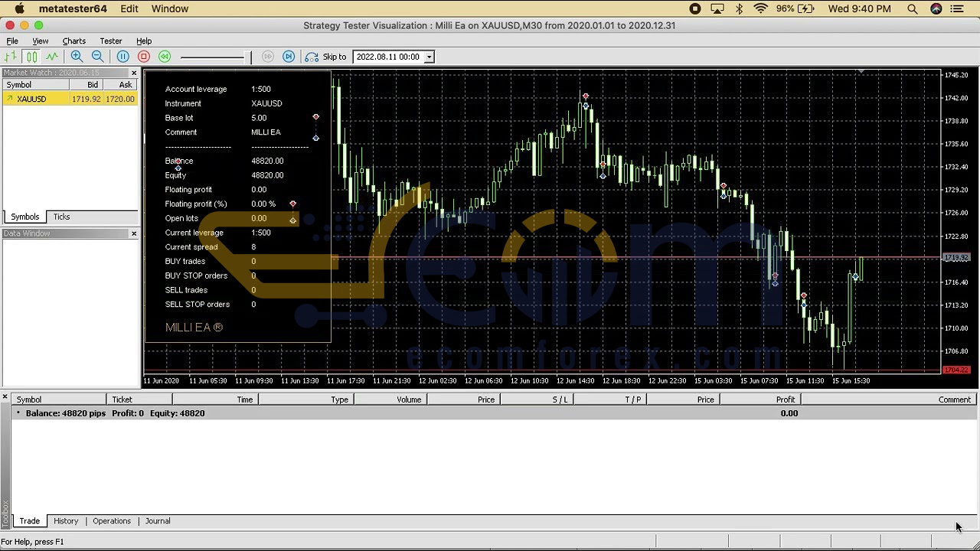Open the Apple menu

(19, 8)
